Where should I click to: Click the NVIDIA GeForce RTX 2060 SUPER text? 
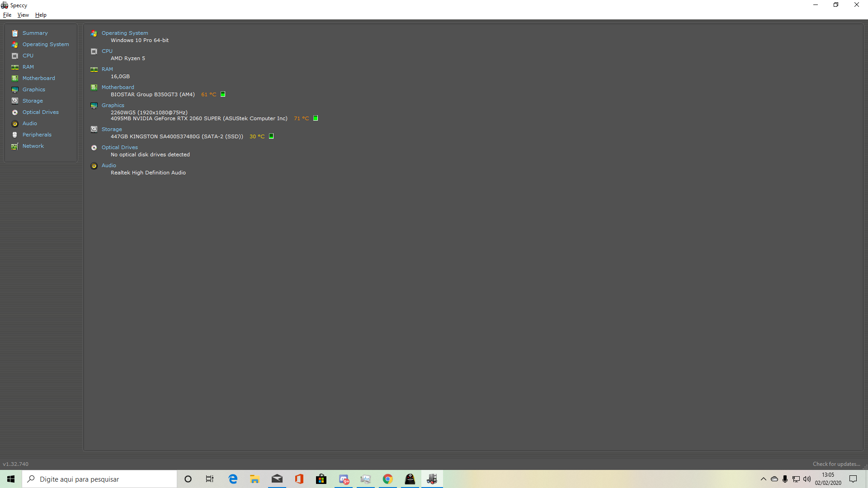tap(199, 118)
